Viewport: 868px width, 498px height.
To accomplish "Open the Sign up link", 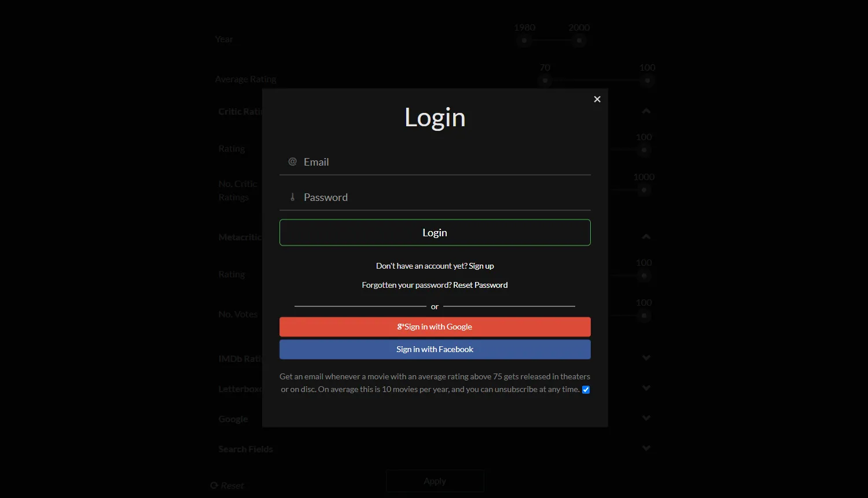I will coord(481,266).
